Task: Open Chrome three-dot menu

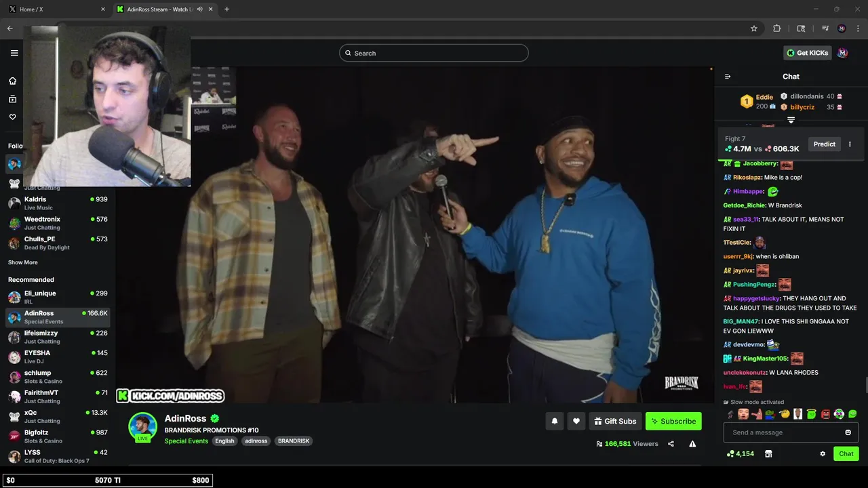Action: pyautogui.click(x=859, y=28)
